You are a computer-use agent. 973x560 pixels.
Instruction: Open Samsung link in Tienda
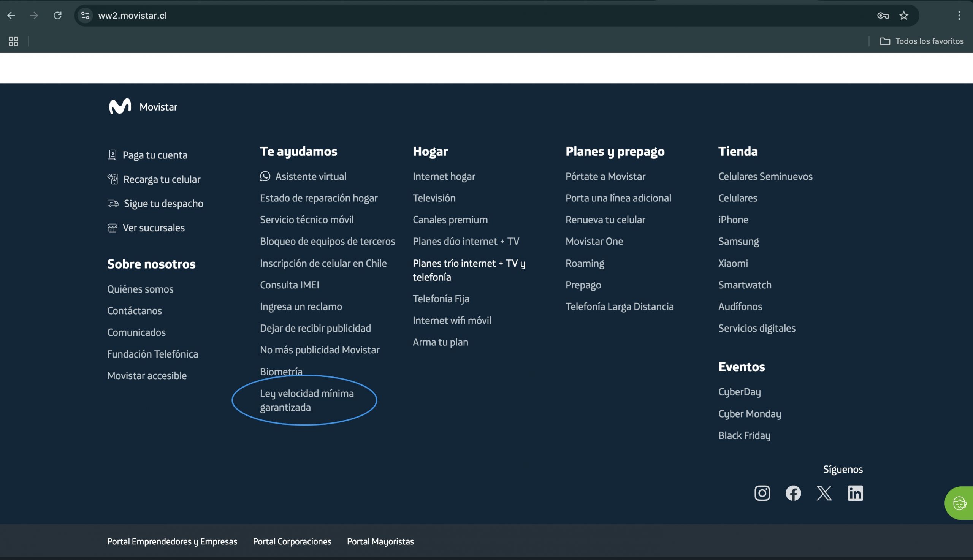[x=739, y=241]
